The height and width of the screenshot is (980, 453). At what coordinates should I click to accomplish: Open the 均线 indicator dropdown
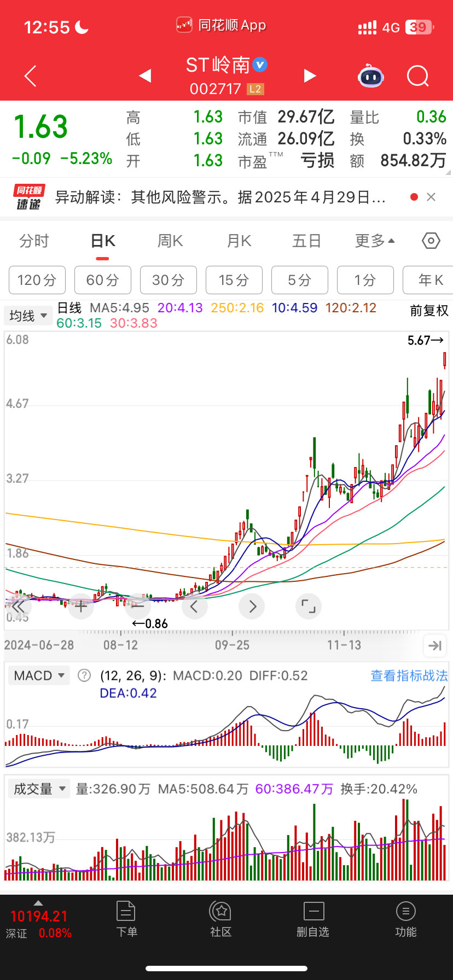(28, 316)
